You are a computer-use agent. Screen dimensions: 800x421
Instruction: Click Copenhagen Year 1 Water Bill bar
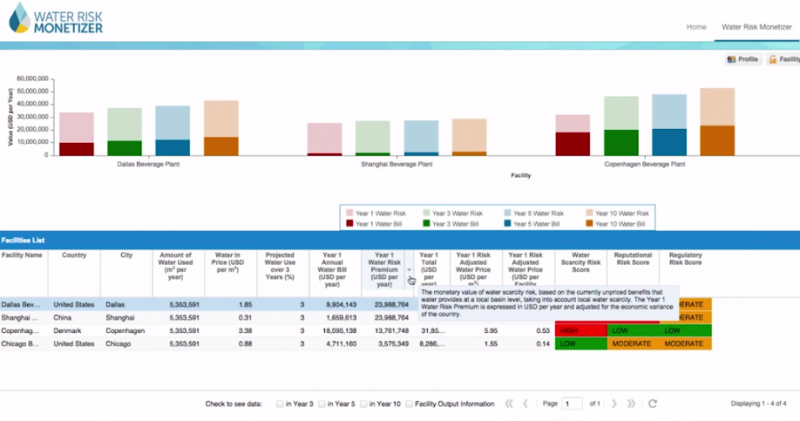tap(572, 144)
